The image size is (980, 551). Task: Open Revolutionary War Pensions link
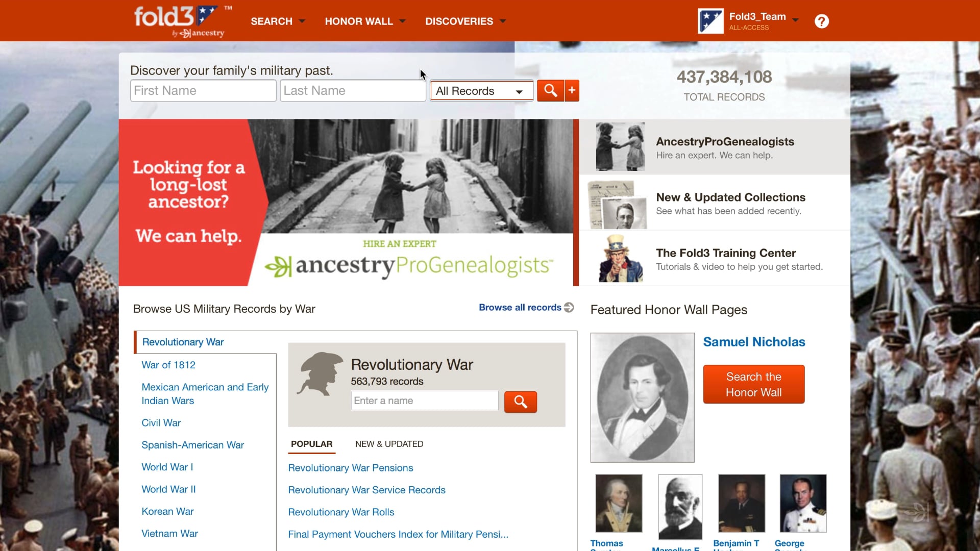(x=351, y=468)
